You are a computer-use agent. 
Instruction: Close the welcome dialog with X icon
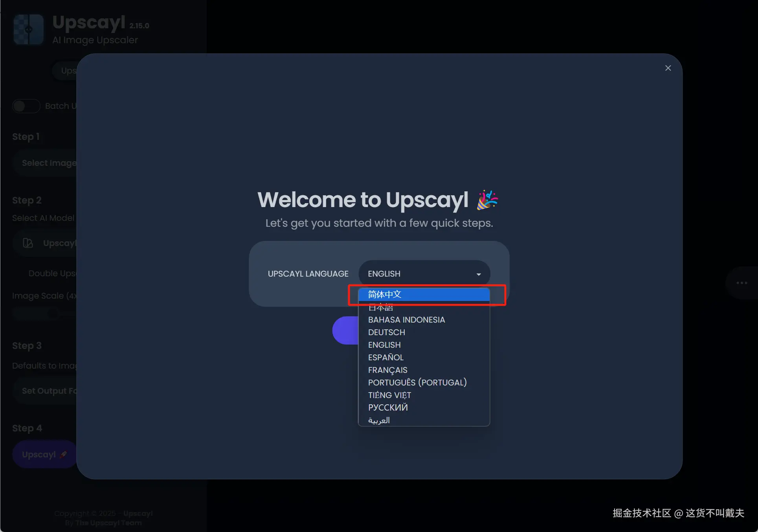(668, 68)
